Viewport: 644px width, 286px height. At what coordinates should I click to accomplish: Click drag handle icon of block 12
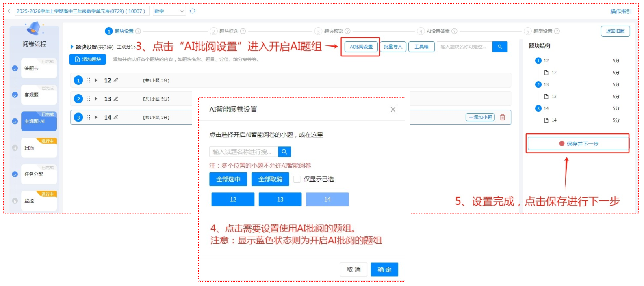pyautogui.click(x=88, y=80)
